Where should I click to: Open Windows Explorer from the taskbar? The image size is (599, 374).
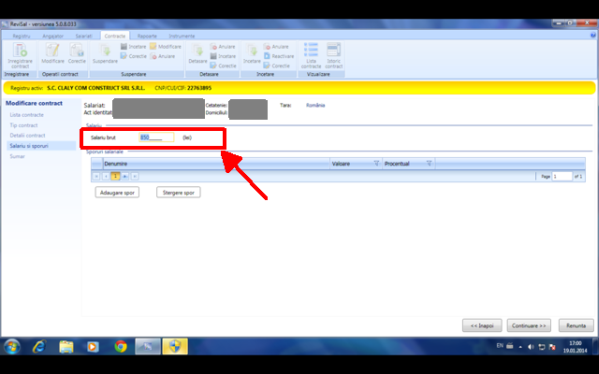coord(66,346)
